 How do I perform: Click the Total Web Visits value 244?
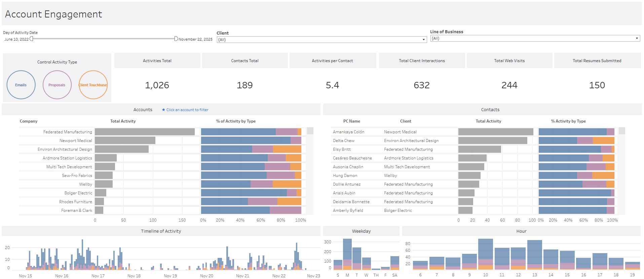(x=509, y=85)
